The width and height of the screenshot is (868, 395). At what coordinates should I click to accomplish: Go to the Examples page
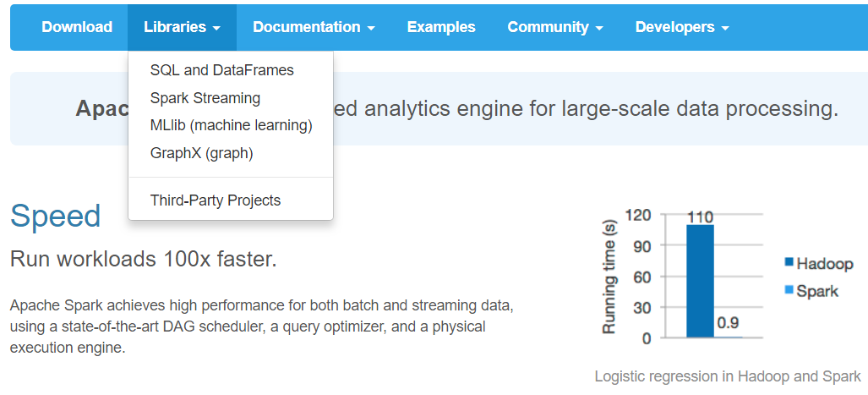441,27
